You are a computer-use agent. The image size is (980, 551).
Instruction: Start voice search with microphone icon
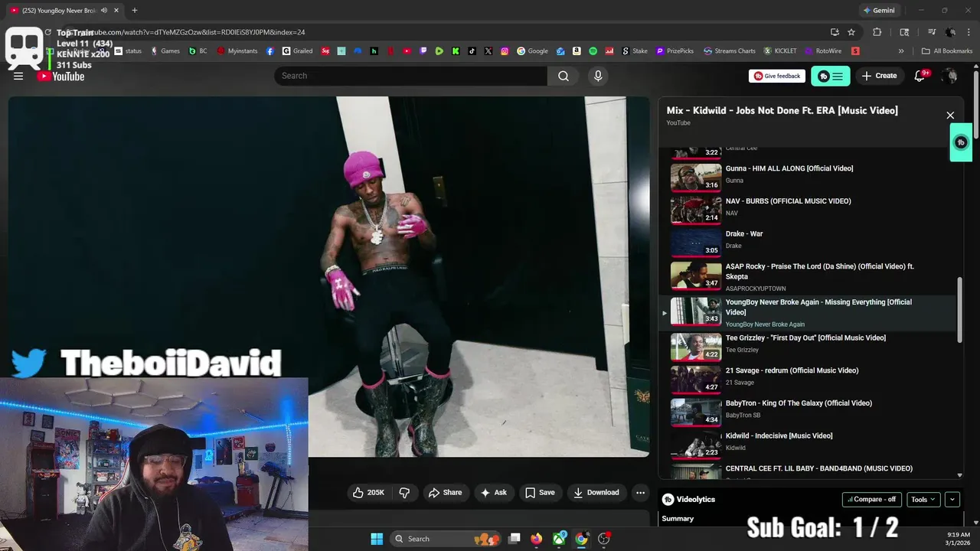tap(598, 76)
